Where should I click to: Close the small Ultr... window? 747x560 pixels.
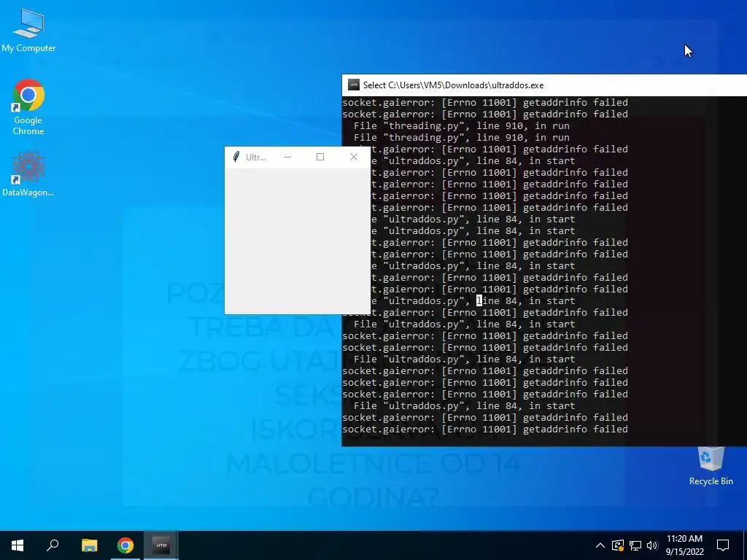click(354, 157)
